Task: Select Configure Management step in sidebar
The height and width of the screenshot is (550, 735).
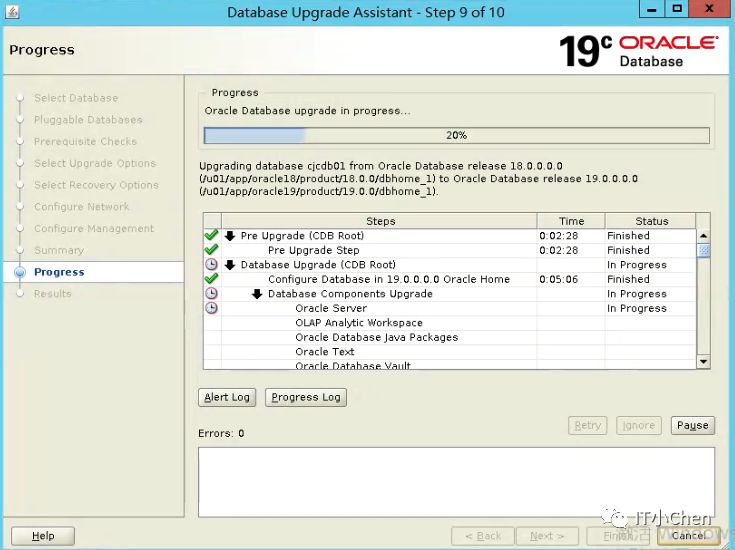Action: (x=94, y=228)
